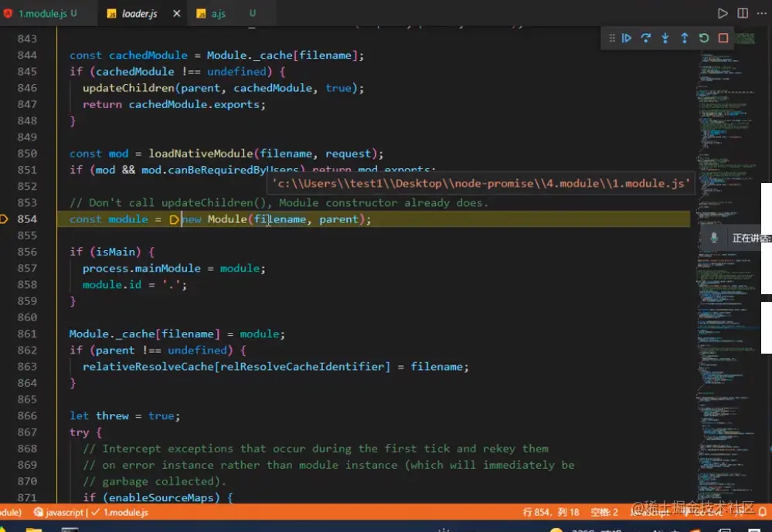Image resolution: width=772 pixels, height=532 pixels.
Task: Click 'cachedModule' declaration on line 844
Action: click(x=148, y=55)
